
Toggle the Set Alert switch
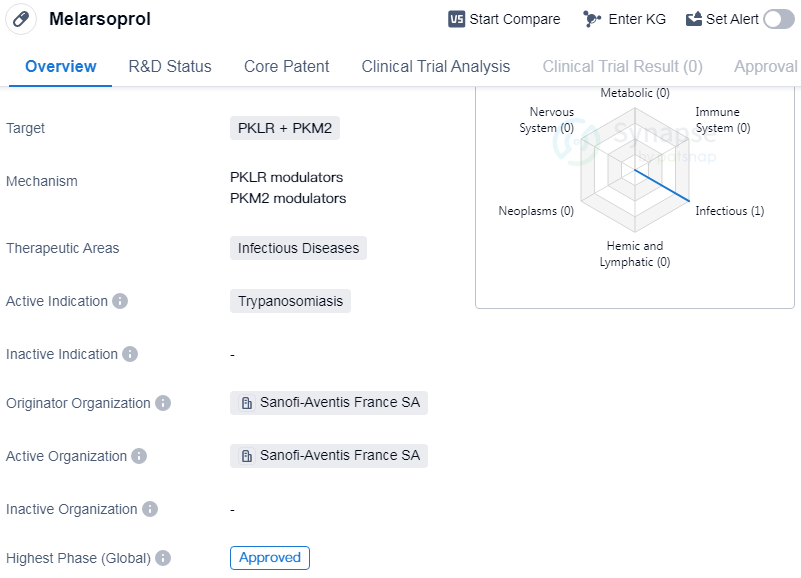pos(778,19)
